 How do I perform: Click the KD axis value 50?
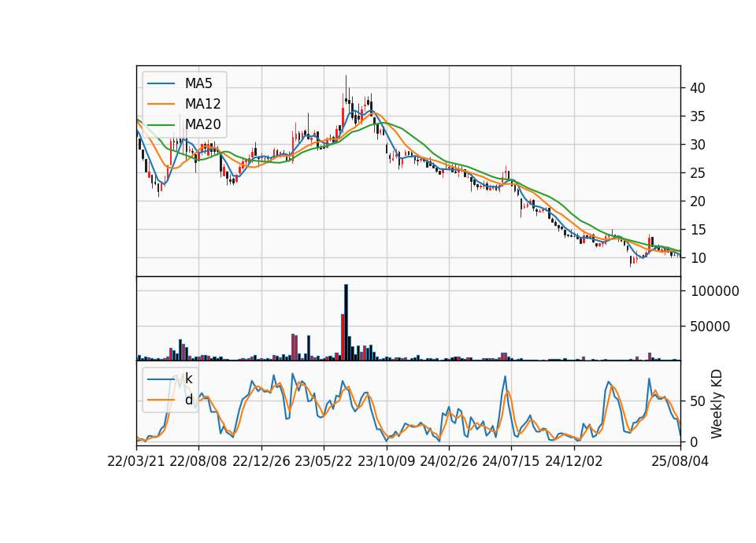(697, 401)
